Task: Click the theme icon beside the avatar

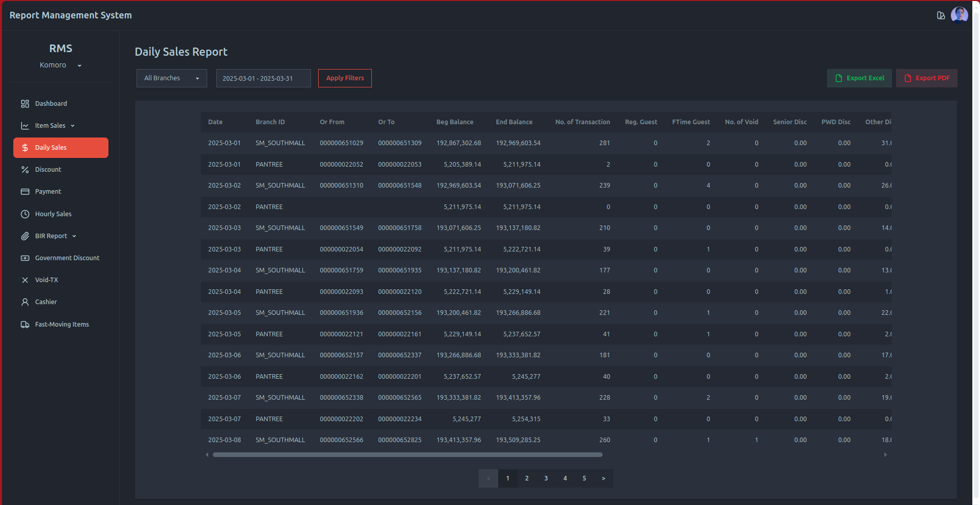Action: tap(941, 15)
